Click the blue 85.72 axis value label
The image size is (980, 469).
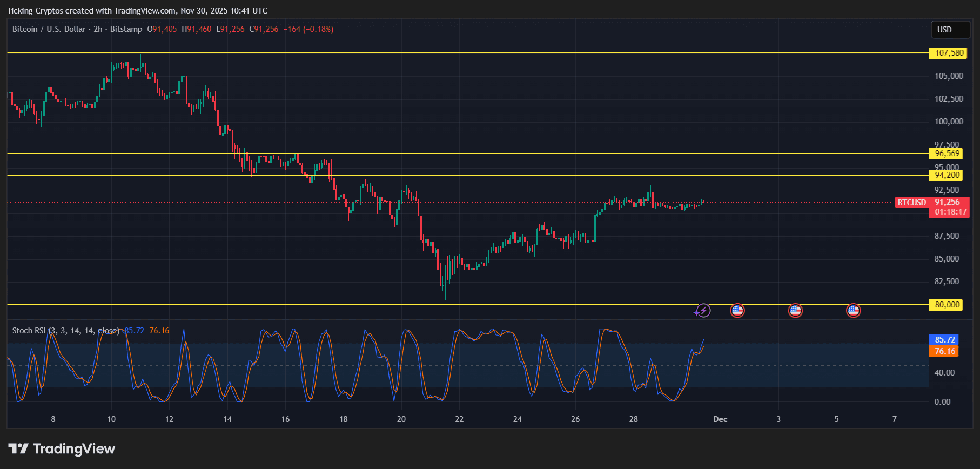pos(944,340)
